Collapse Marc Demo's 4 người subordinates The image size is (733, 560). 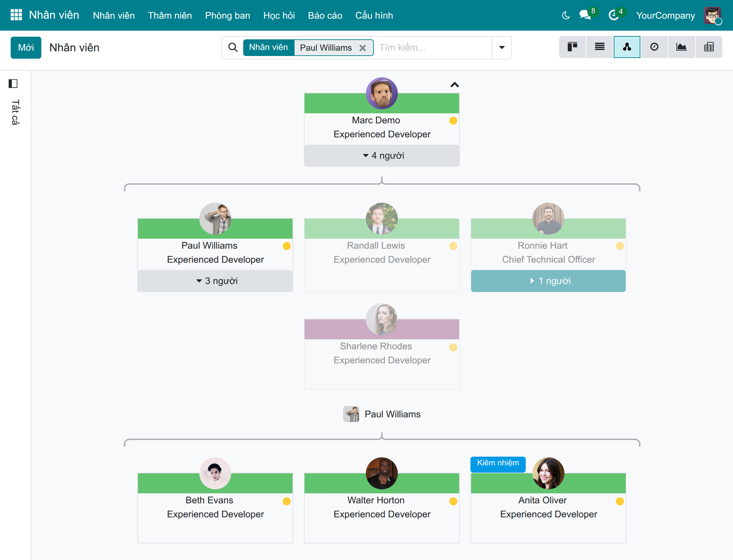tap(382, 156)
